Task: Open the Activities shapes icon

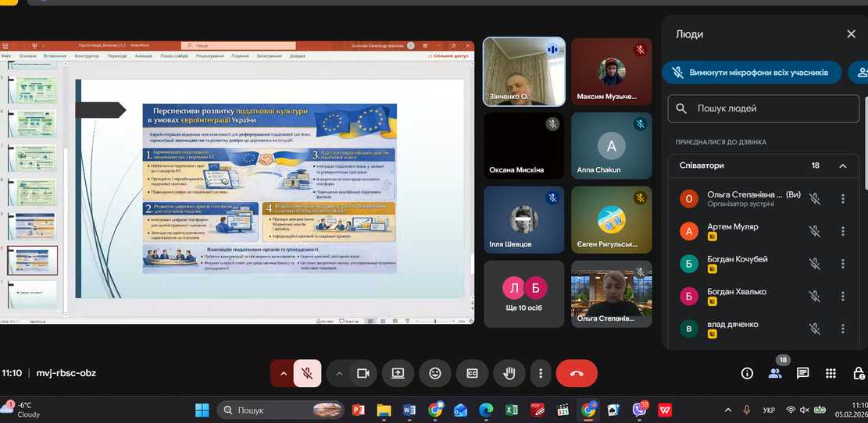Action: pos(830,374)
